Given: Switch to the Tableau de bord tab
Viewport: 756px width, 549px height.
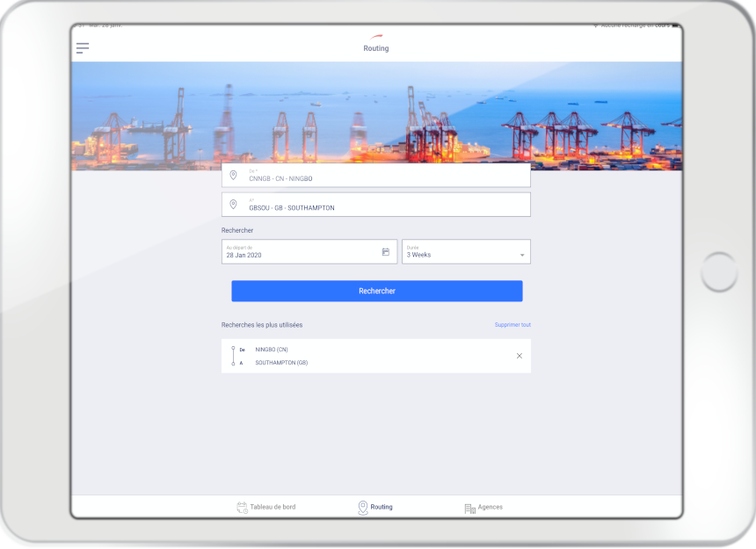Looking at the screenshot, I should tap(273, 508).
